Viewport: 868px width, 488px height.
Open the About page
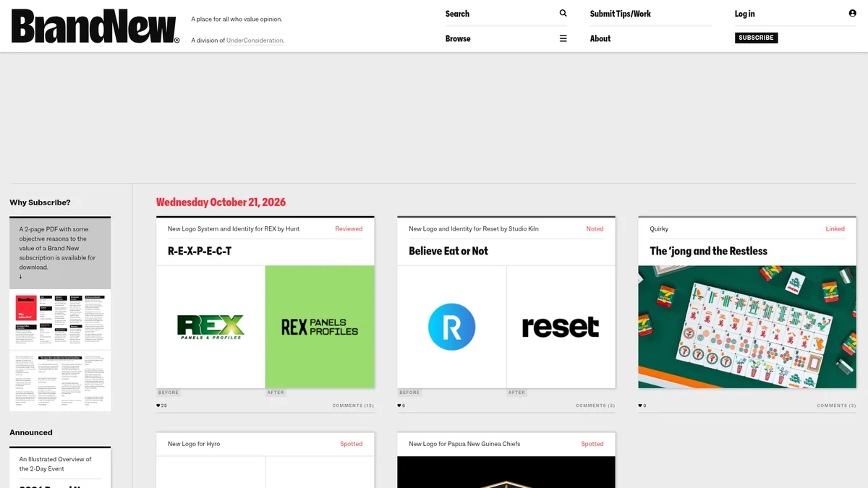click(x=600, y=38)
